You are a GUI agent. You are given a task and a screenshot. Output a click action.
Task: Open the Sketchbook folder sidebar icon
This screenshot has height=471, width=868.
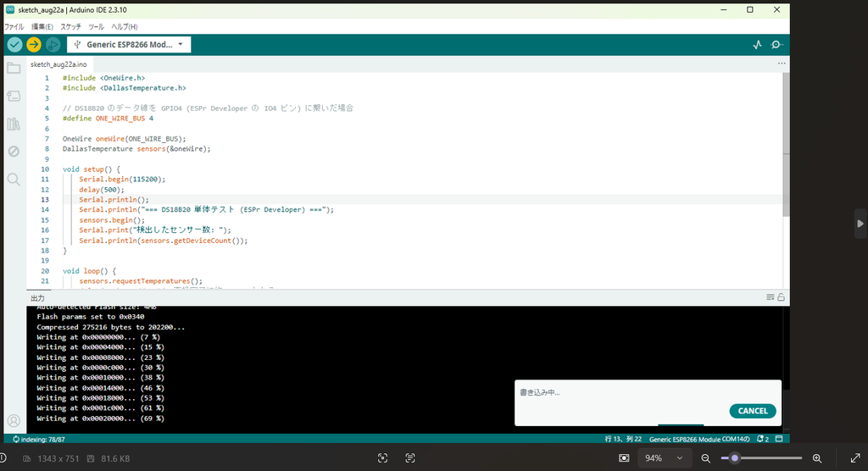[x=14, y=69]
